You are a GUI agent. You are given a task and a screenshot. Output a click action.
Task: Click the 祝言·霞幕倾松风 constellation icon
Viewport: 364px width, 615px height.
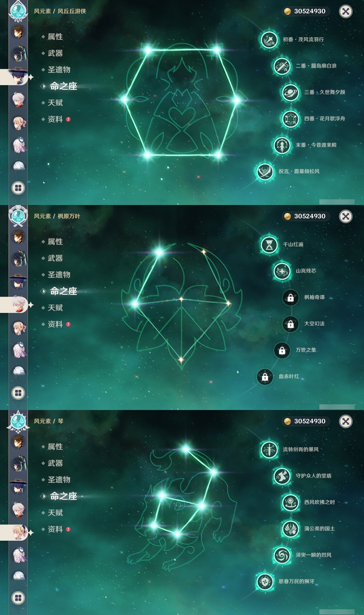click(265, 171)
